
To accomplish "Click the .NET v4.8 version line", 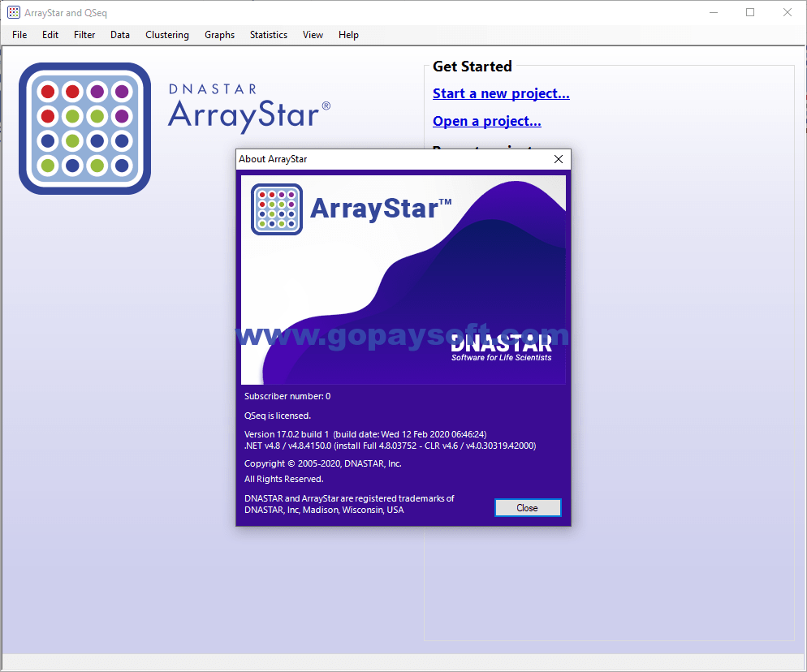I will pyautogui.click(x=391, y=446).
